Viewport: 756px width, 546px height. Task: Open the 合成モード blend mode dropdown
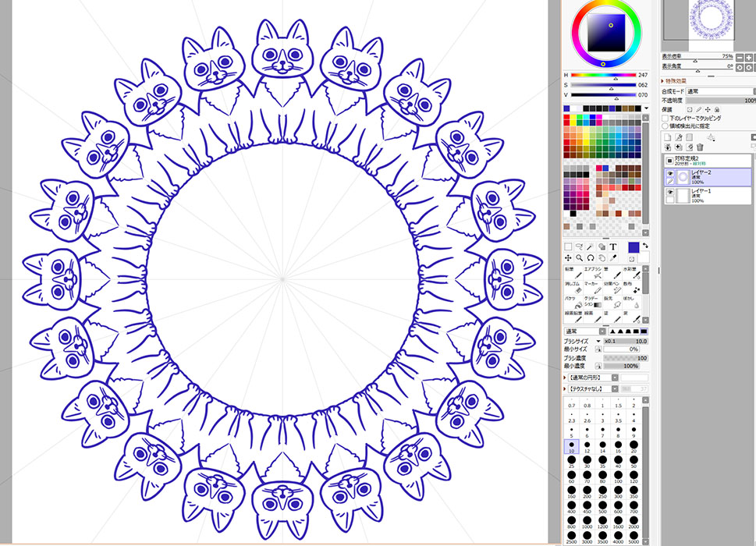coord(721,91)
